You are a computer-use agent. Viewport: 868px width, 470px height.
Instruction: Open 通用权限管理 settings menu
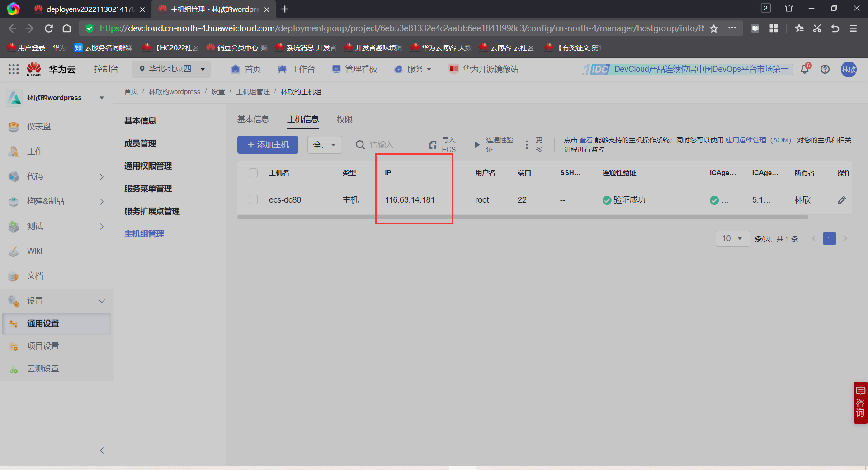(148, 166)
